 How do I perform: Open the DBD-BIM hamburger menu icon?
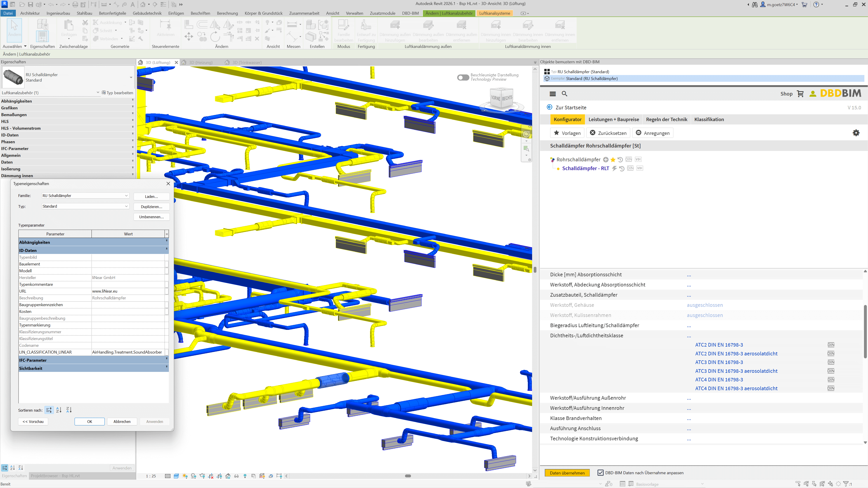pos(553,94)
